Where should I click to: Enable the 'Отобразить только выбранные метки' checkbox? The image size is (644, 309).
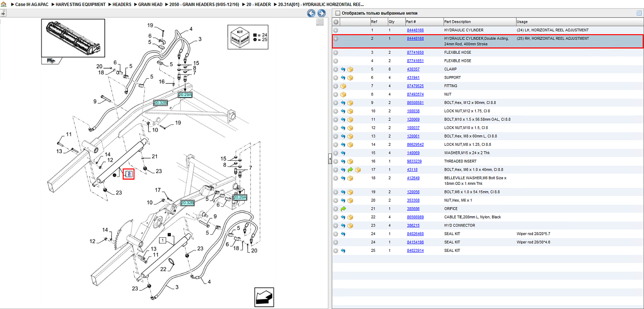[338, 13]
